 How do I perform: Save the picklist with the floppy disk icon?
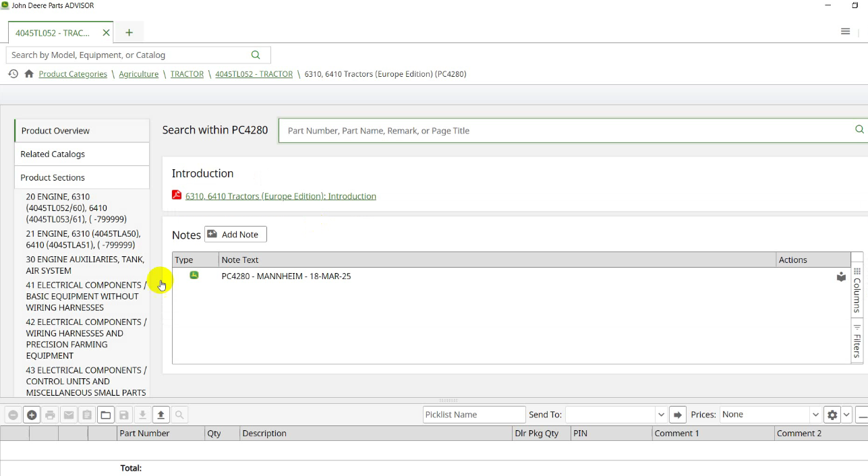[124, 415]
